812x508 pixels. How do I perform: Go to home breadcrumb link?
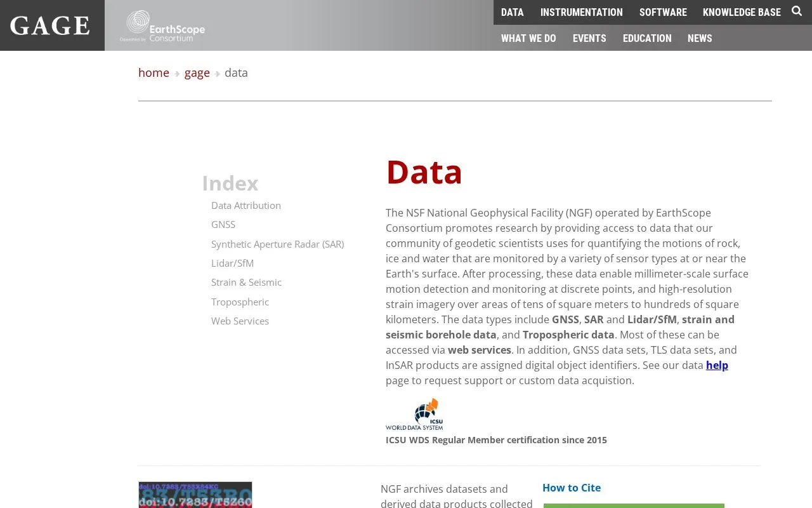click(x=154, y=72)
